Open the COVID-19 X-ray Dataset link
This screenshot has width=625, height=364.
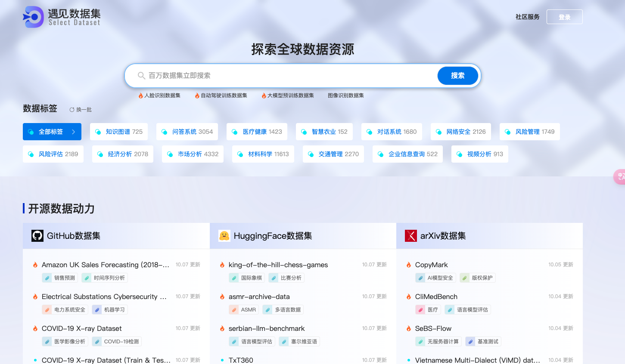(82, 329)
